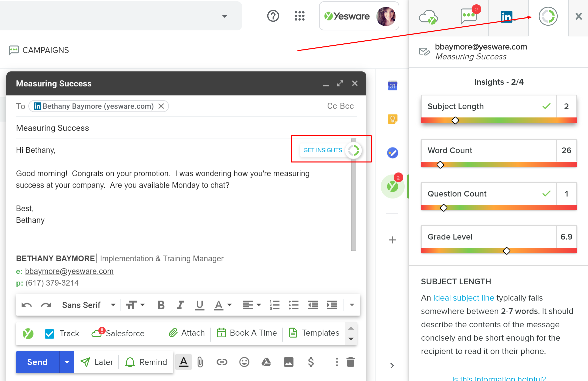Add Bcc recipients
588x381 pixels.
click(347, 106)
